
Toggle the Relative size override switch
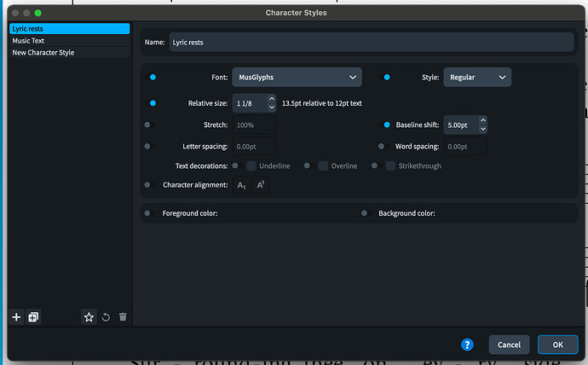coord(150,103)
